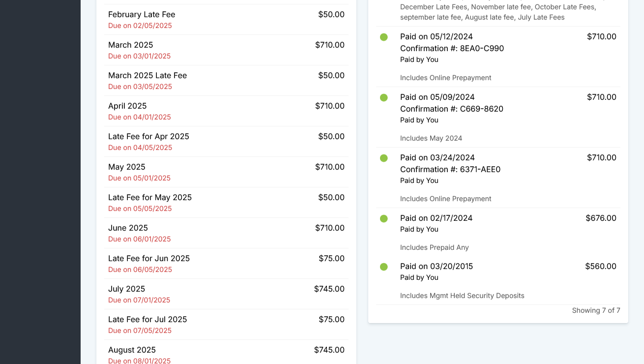The width and height of the screenshot is (644, 364).
Task: Click green status dot for 03/24/2024 payment
Action: tap(384, 158)
